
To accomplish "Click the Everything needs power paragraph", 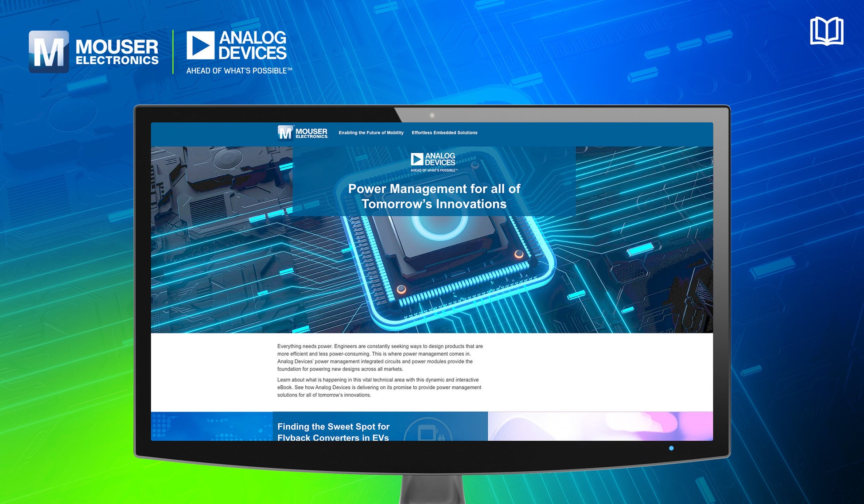I will pyautogui.click(x=380, y=357).
